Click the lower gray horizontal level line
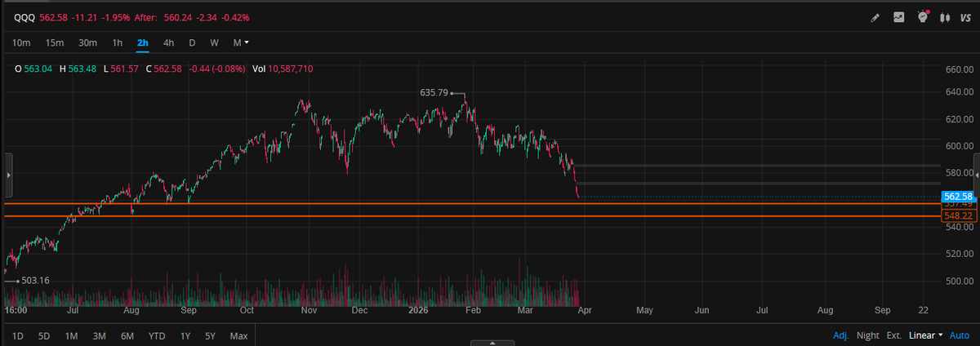Screen dimensions: 980x346 pos(758,184)
